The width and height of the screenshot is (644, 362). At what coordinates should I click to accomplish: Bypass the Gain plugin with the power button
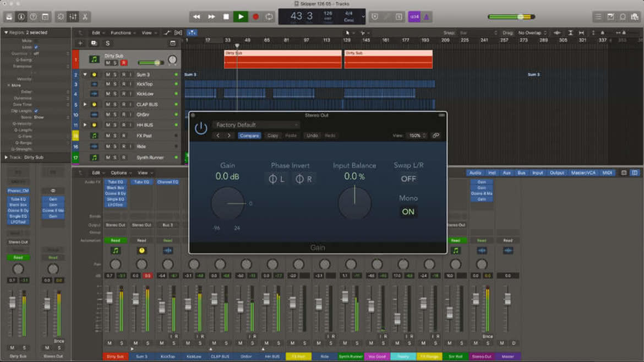click(x=201, y=128)
